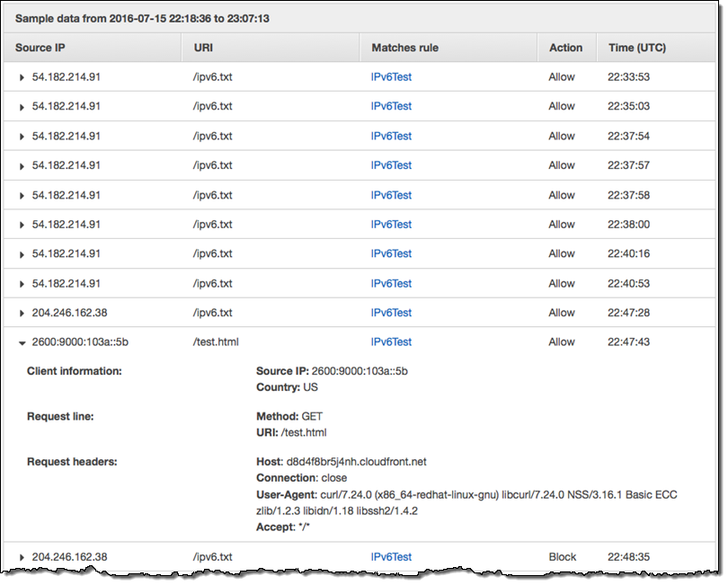
Task: Show details for the 22:40:16 request
Action: [22, 254]
